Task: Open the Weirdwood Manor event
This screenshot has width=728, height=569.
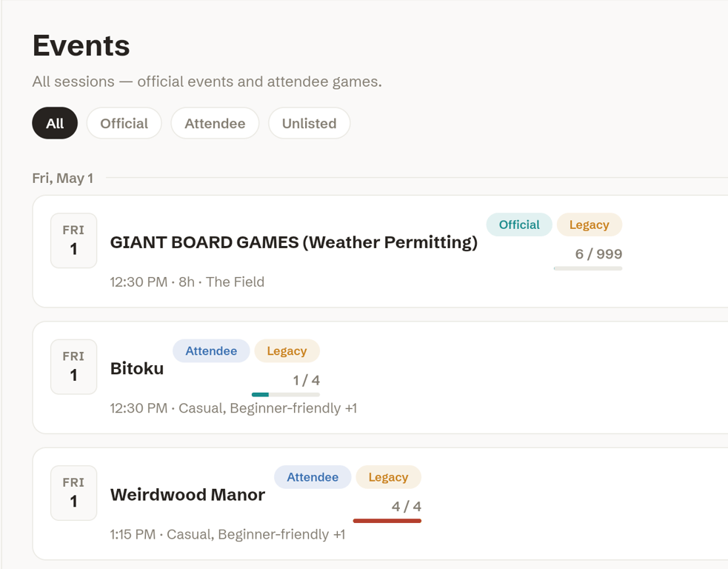Action: point(187,495)
